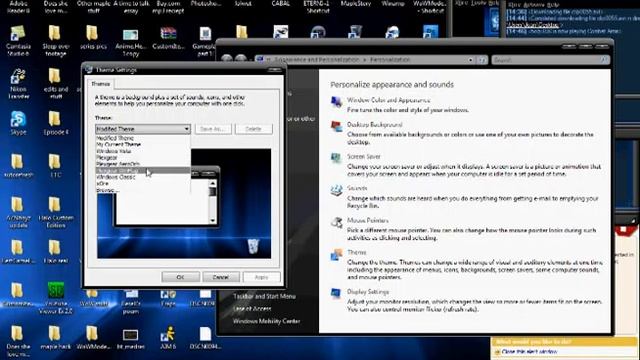Click Window Color and Appearance icon

click(336, 102)
